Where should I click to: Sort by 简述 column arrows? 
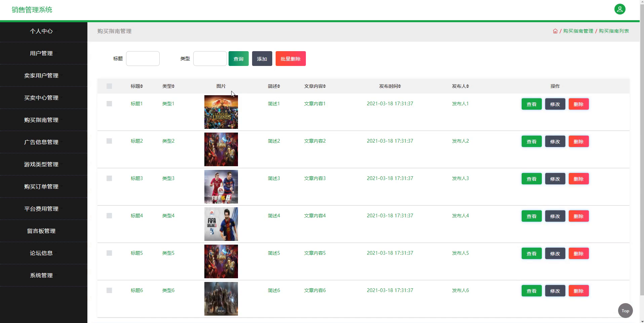(x=279, y=86)
